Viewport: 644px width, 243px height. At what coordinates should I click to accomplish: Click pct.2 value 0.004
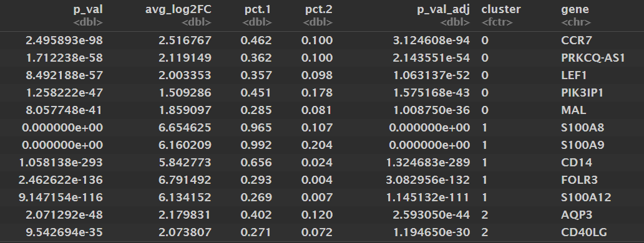317,180
